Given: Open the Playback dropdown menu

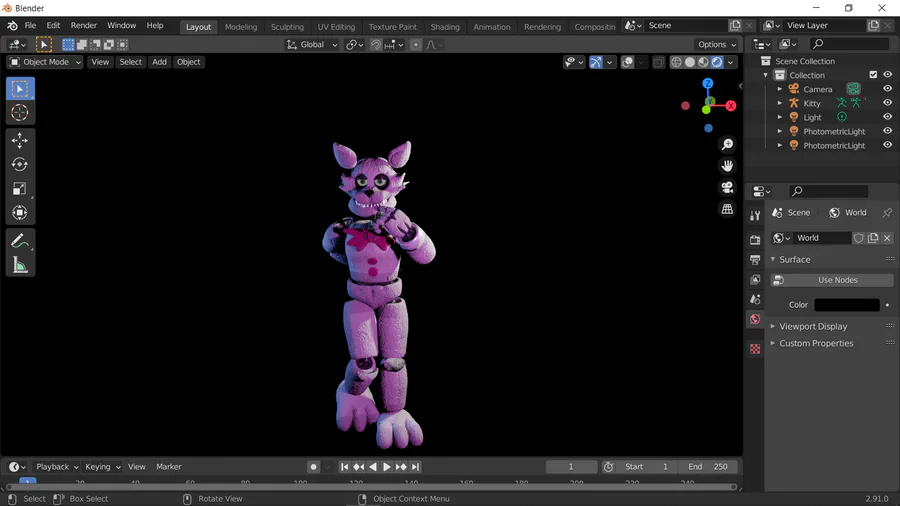Looking at the screenshot, I should tap(56, 467).
